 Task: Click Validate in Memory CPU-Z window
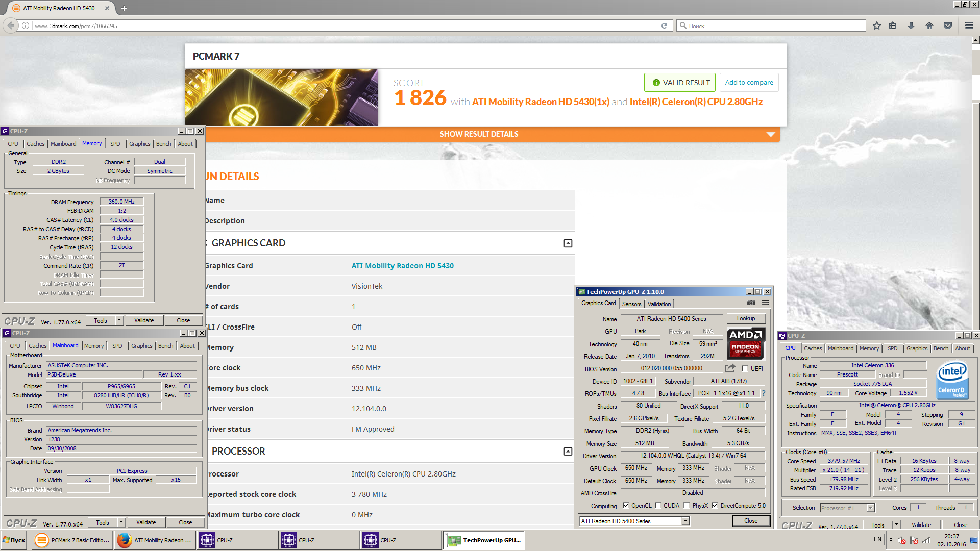click(x=144, y=320)
